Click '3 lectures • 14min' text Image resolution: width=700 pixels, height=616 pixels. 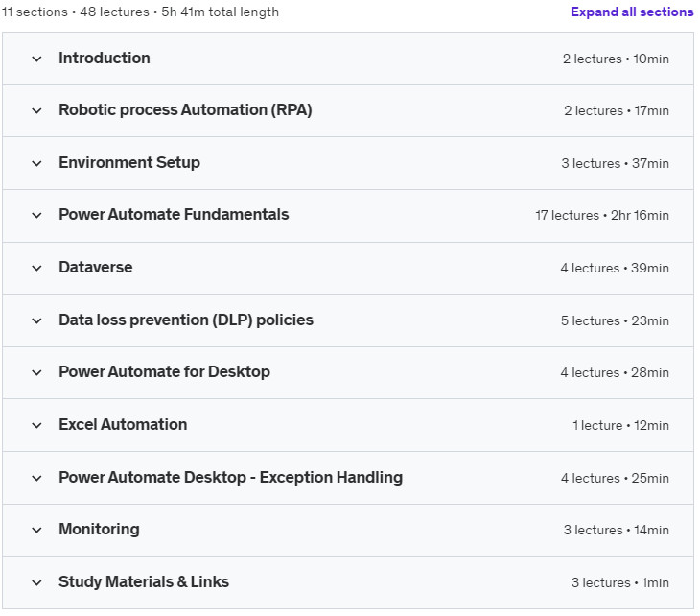(x=616, y=530)
